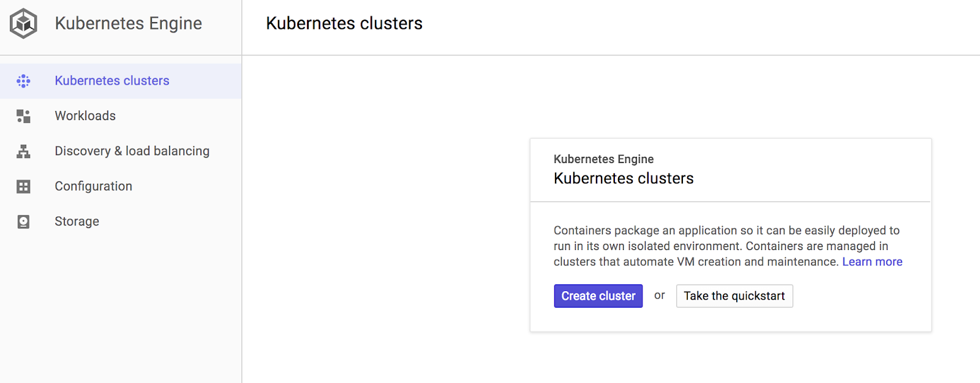Follow the Learn more link
Viewport: 980px width, 383px height.
pos(872,262)
